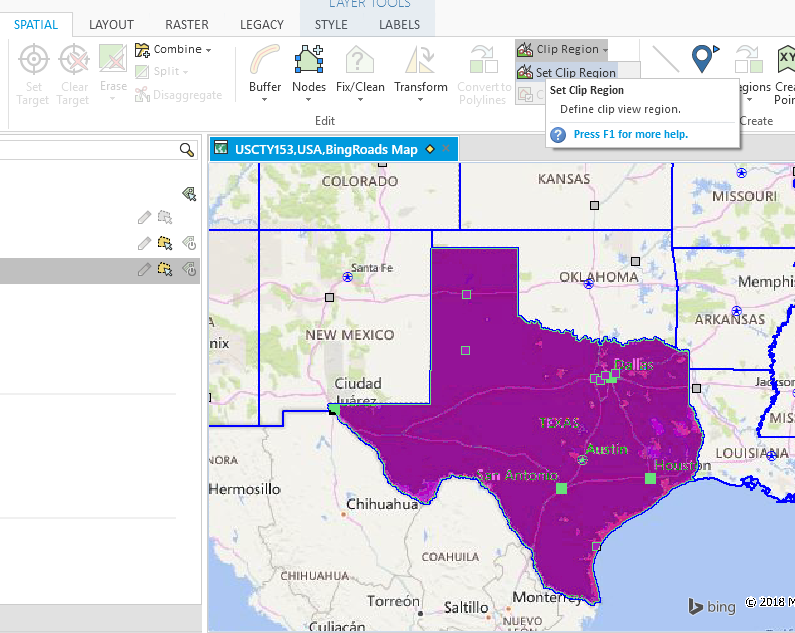The height and width of the screenshot is (633, 795).
Task: Select the USCTY153,USA,BingRoads Map window tab
Action: click(325, 149)
